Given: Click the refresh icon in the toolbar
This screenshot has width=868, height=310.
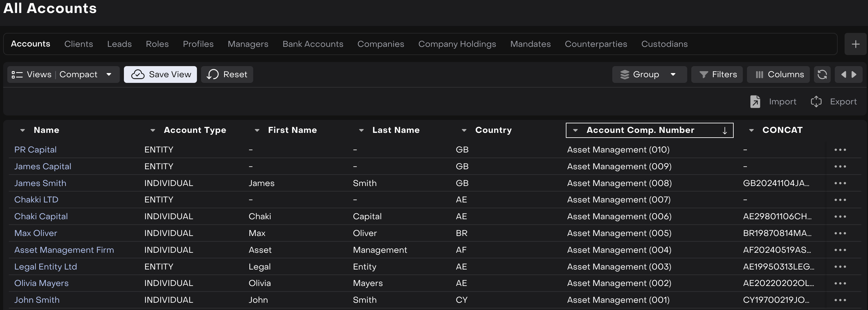Looking at the screenshot, I should (822, 74).
